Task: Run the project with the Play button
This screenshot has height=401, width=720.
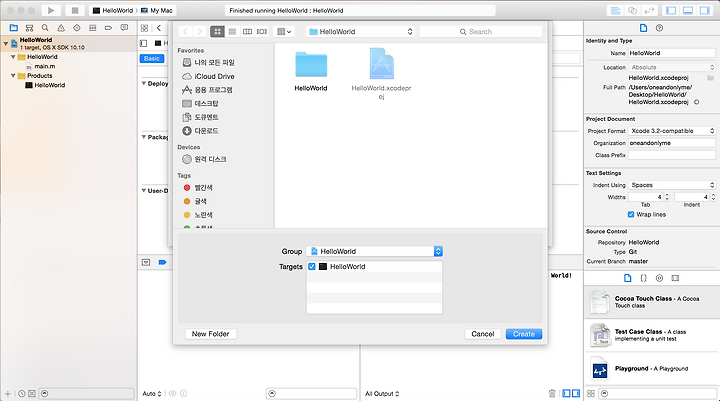Action: [x=51, y=10]
